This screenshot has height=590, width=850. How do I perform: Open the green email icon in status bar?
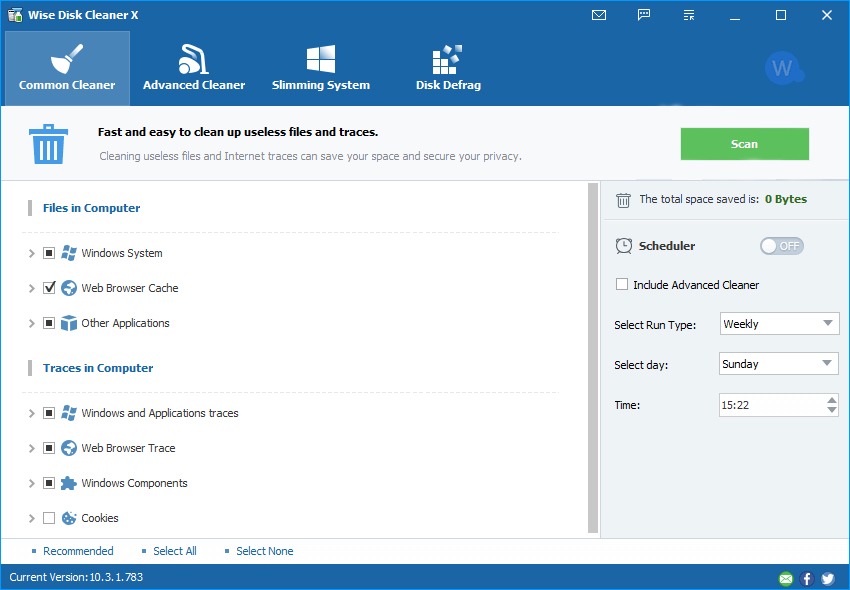[x=785, y=579]
